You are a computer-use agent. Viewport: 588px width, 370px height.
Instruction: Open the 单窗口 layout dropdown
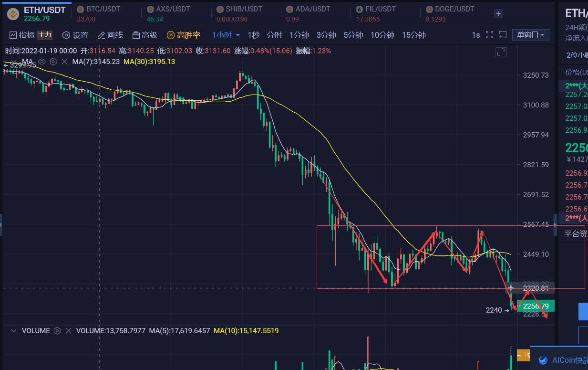530,35
